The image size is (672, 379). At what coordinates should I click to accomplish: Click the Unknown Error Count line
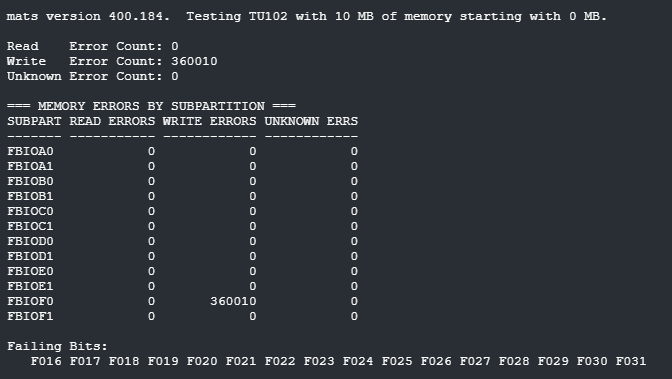(93, 76)
